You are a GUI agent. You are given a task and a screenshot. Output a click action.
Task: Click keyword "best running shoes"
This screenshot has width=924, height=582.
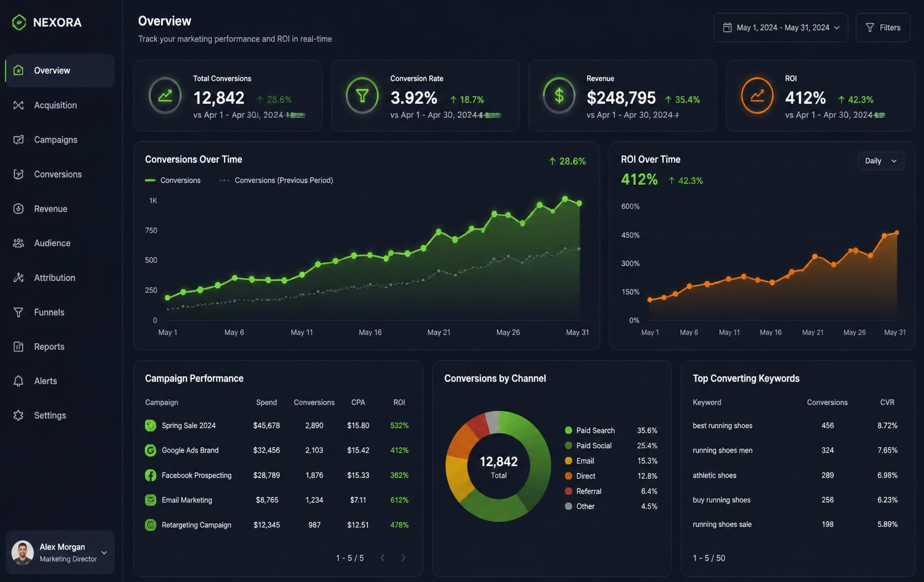point(722,426)
